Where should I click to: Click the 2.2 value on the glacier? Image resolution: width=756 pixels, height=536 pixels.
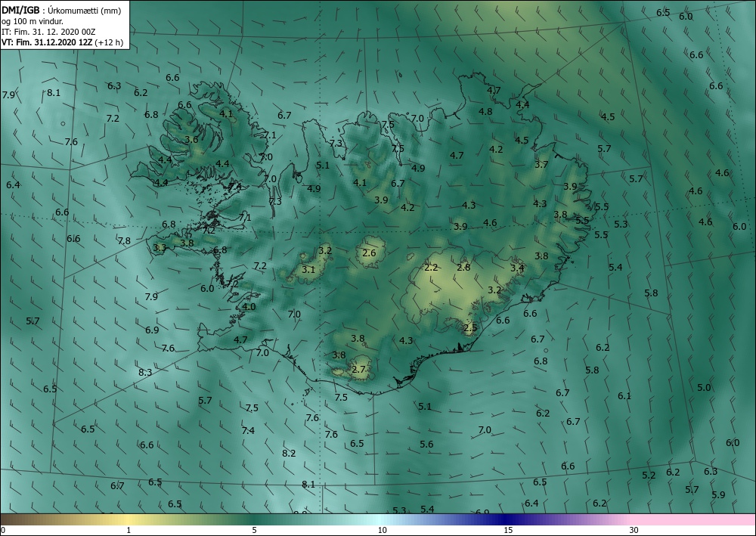coord(431,267)
